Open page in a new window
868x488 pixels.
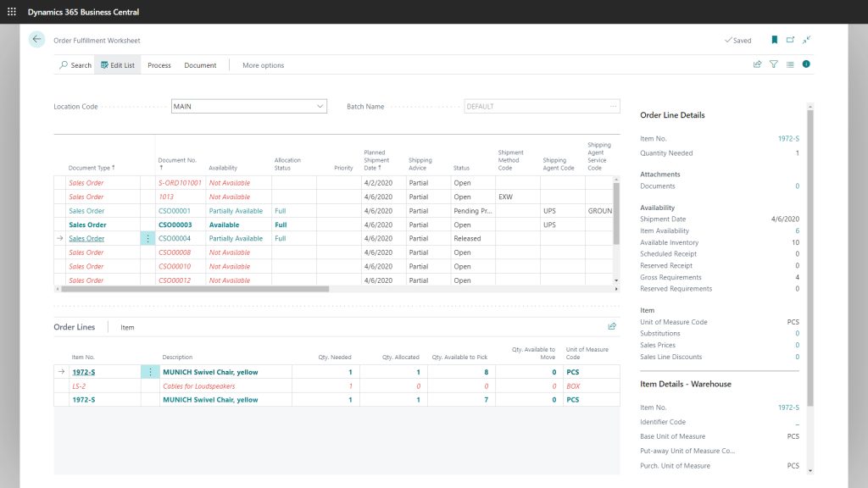click(787, 39)
